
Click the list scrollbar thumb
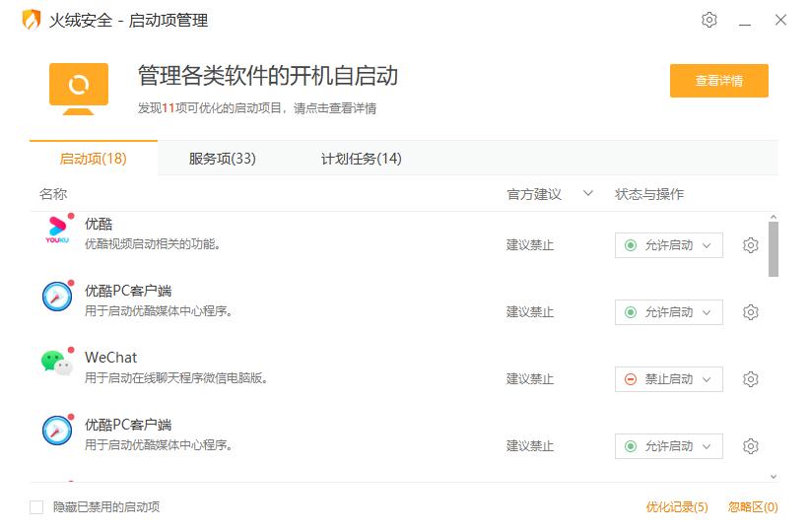(x=773, y=249)
